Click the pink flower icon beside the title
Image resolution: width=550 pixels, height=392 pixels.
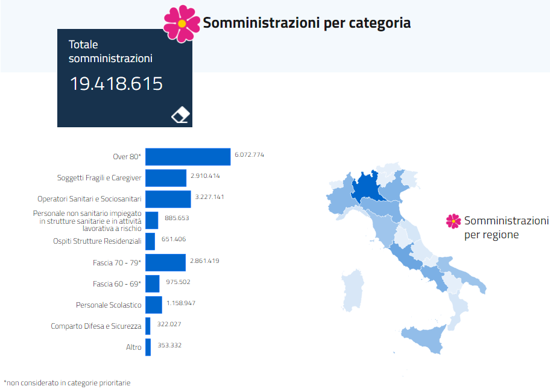tap(182, 23)
